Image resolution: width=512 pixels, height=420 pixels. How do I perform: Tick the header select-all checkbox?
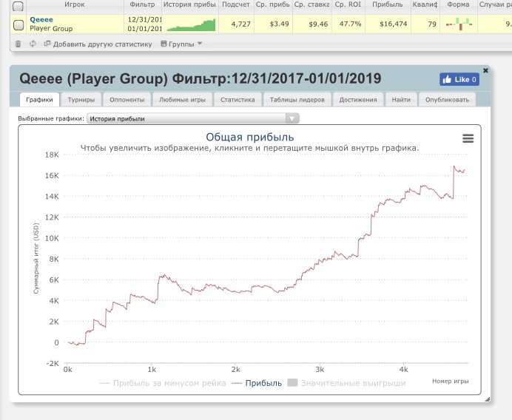point(18,6)
